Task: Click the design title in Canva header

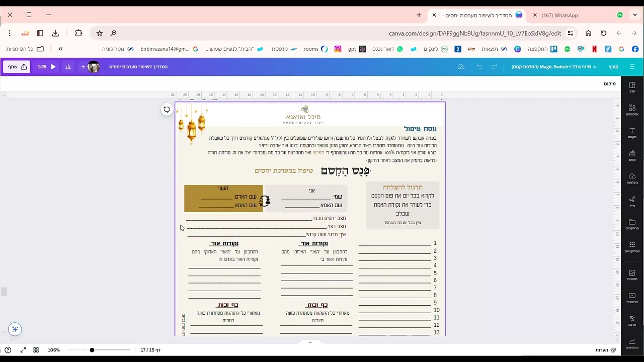Action: tap(138, 66)
